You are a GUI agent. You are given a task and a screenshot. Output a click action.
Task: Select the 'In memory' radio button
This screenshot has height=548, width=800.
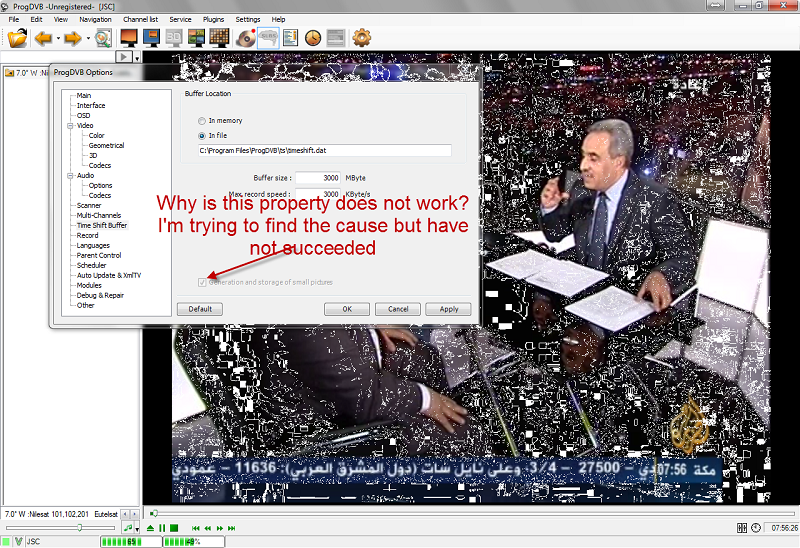[202, 121]
